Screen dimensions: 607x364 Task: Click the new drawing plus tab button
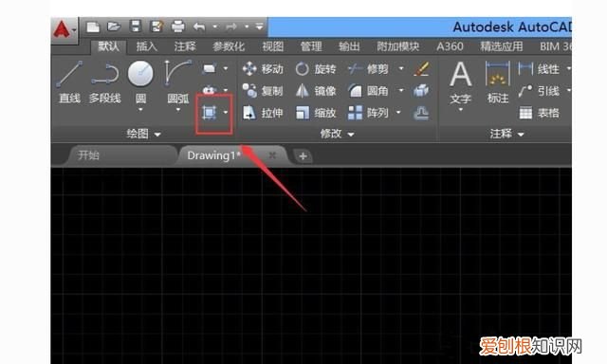click(x=303, y=156)
